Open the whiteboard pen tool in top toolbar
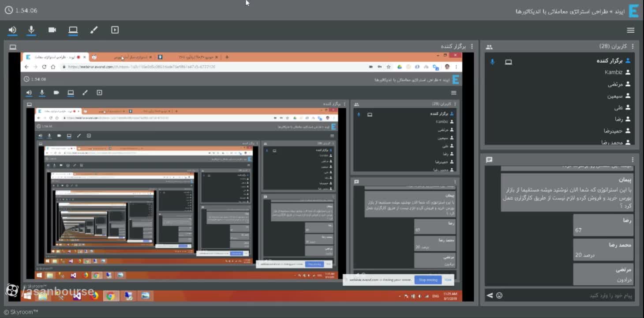 pyautogui.click(x=94, y=30)
